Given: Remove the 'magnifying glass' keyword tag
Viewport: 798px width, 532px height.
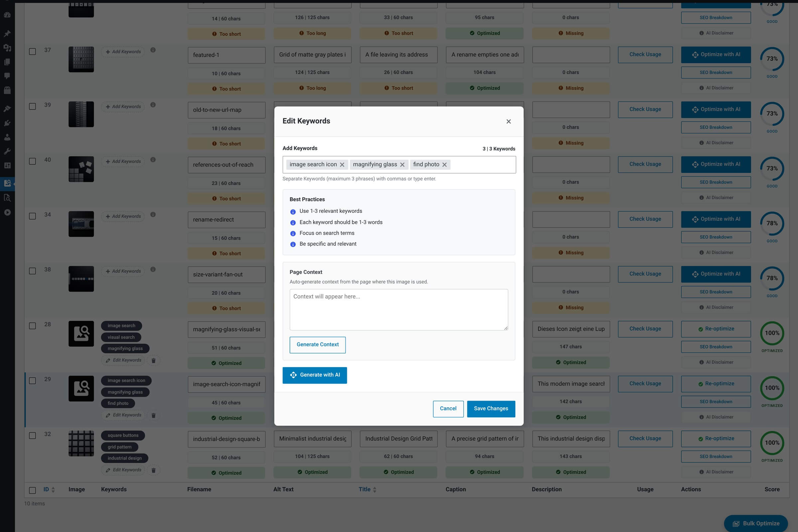Looking at the screenshot, I should pos(402,165).
